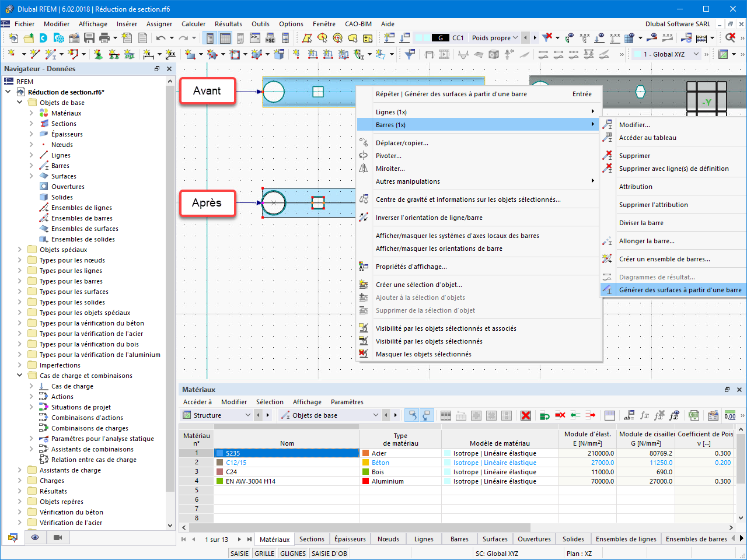Click Paramètres in Matériaux panel menu
Screen dimensions: 747x560
pos(347,402)
